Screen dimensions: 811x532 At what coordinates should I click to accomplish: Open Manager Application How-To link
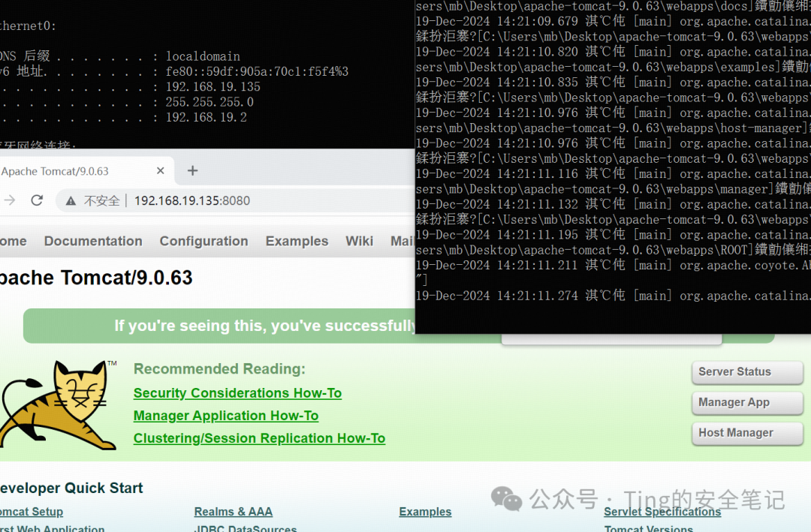226,416
